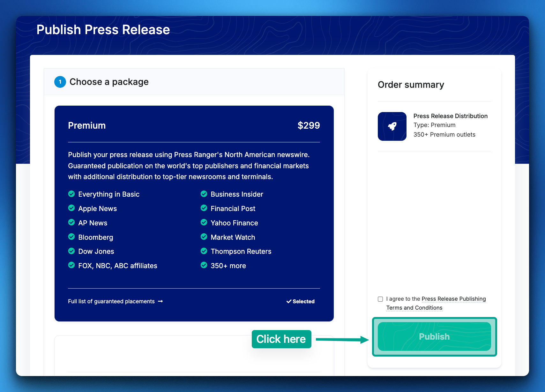Click the step 1 circle icon
Viewport: 545px width, 392px height.
pyautogui.click(x=60, y=82)
